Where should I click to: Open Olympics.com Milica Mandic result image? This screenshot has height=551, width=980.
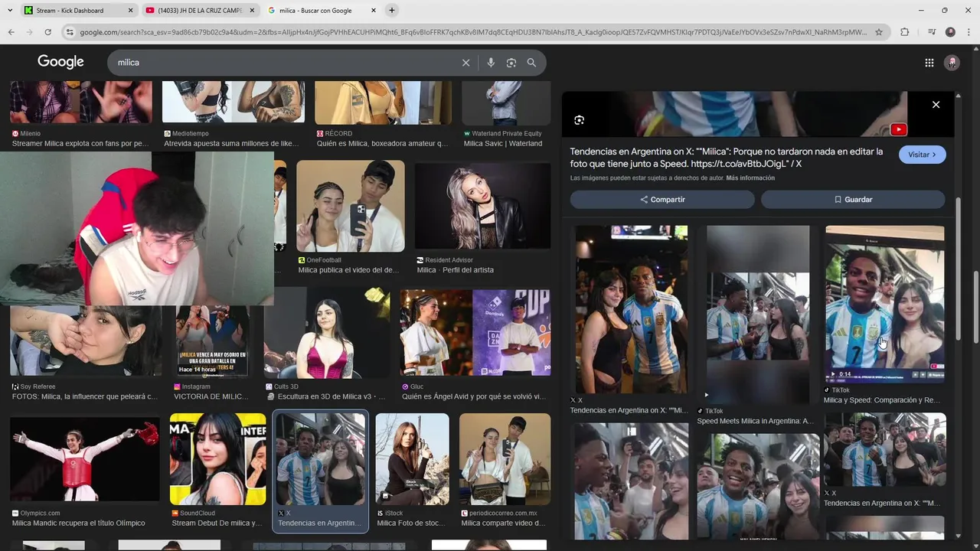click(85, 459)
